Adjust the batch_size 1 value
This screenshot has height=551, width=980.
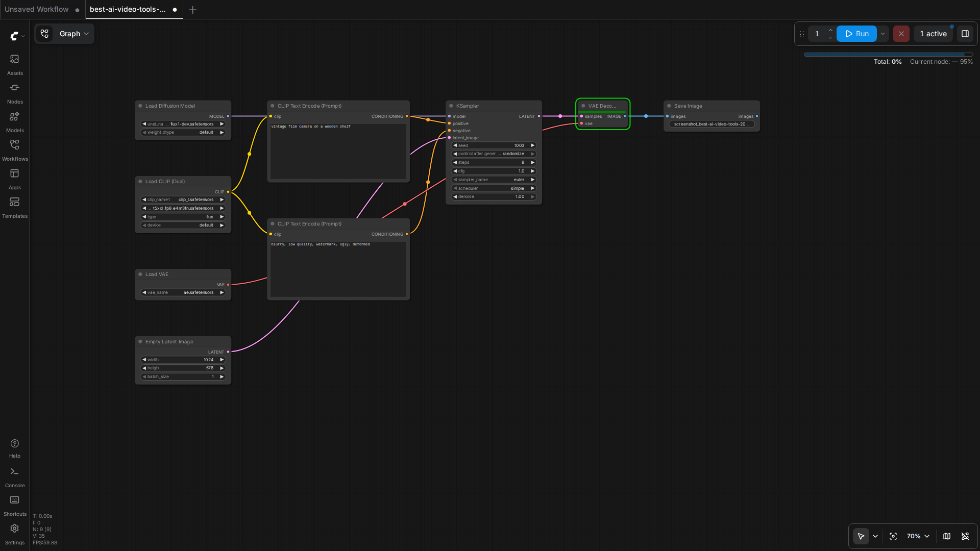(183, 377)
